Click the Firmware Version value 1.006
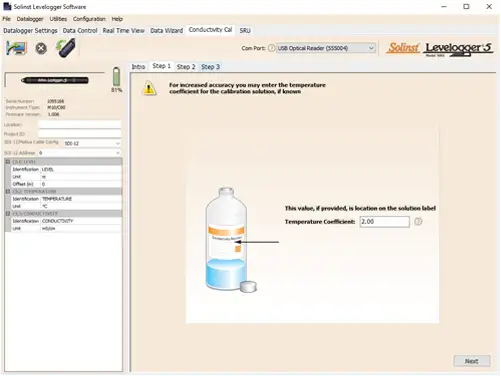The image size is (501, 377). [x=53, y=114]
